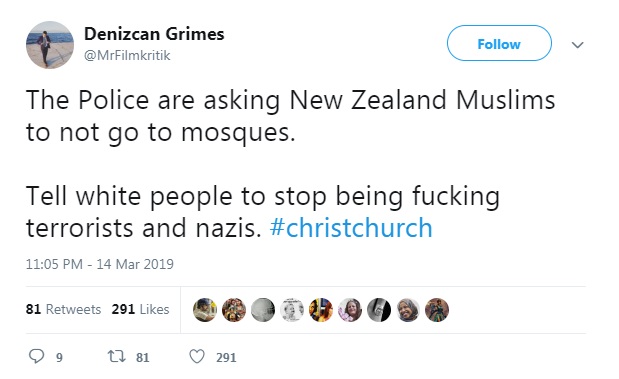Image resolution: width=619 pixels, height=379 pixels.
Task: Click the second liker avatar
Action: (234, 310)
